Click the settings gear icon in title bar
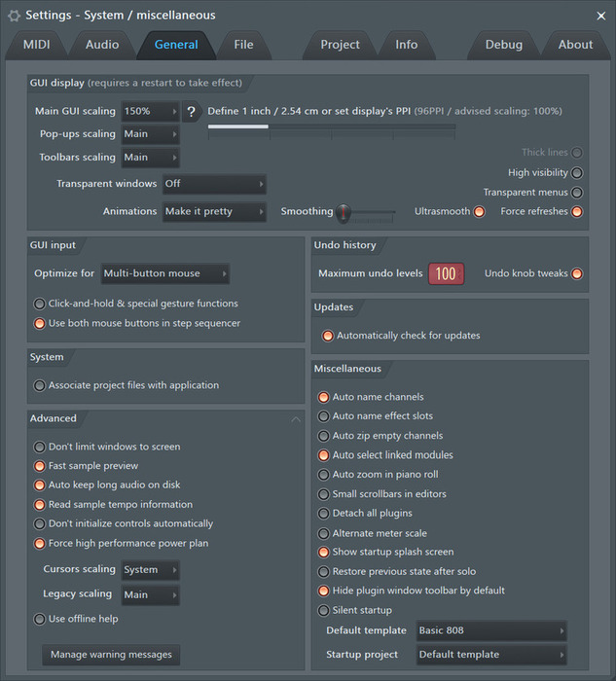The image size is (616, 681). point(14,16)
